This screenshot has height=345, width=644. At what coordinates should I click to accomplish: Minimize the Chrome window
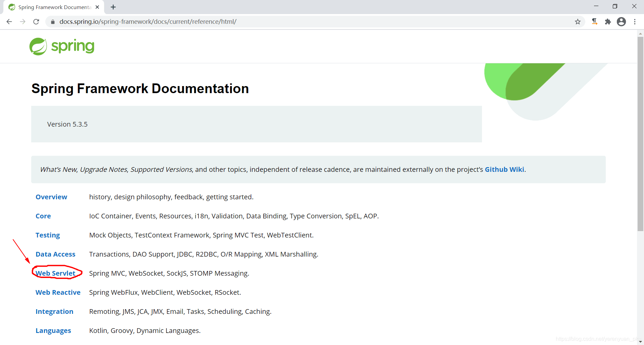[596, 6]
